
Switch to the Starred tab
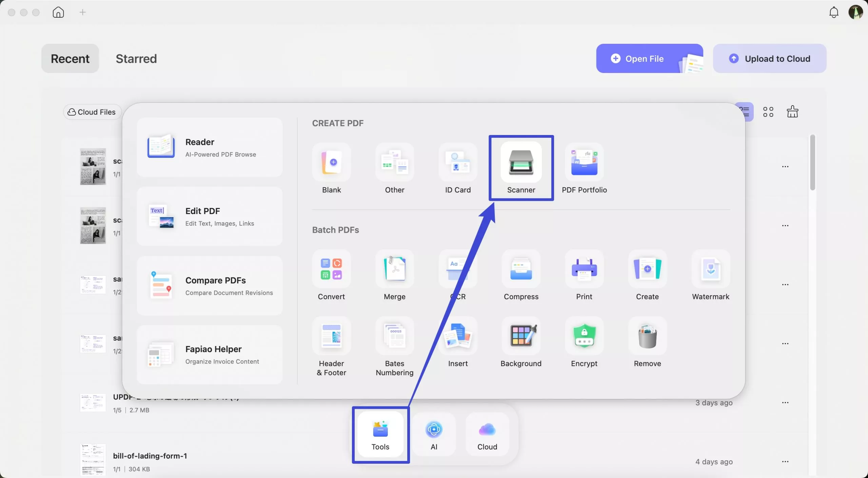tap(136, 58)
